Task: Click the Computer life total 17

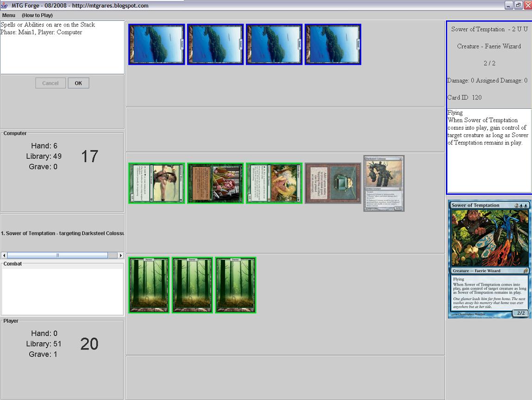Action: 89,156
